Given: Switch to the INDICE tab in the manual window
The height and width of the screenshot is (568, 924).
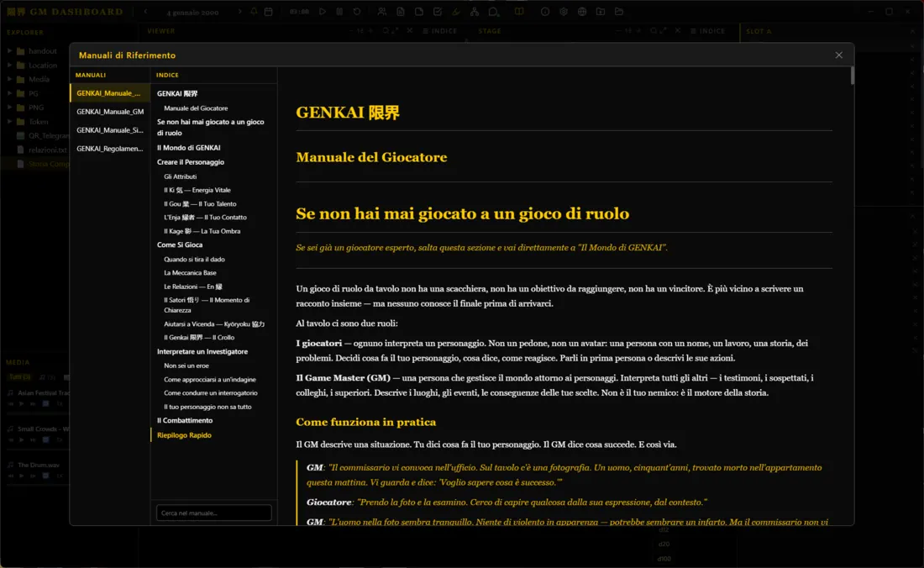Looking at the screenshot, I should point(167,74).
